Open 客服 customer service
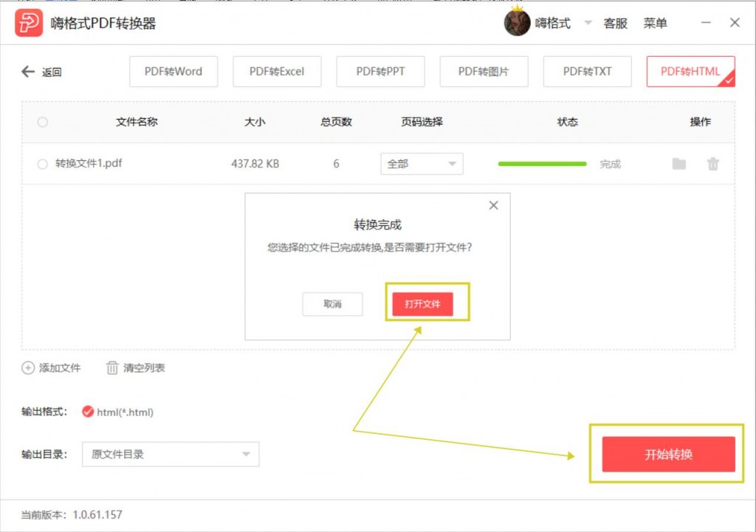The width and height of the screenshot is (756, 532). pos(615,23)
